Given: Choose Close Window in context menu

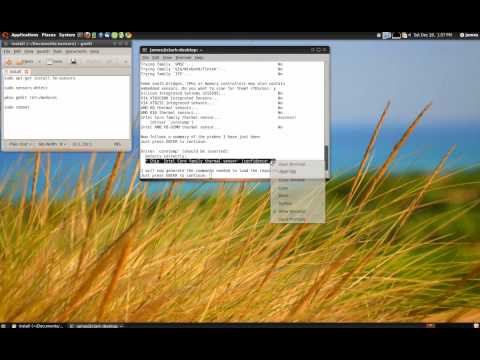Looking at the screenshot, I should click(x=298, y=180).
